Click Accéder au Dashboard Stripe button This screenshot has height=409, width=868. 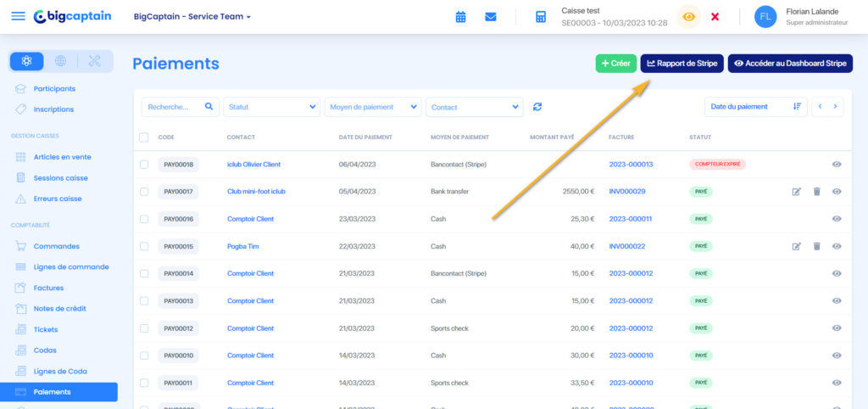click(x=790, y=63)
